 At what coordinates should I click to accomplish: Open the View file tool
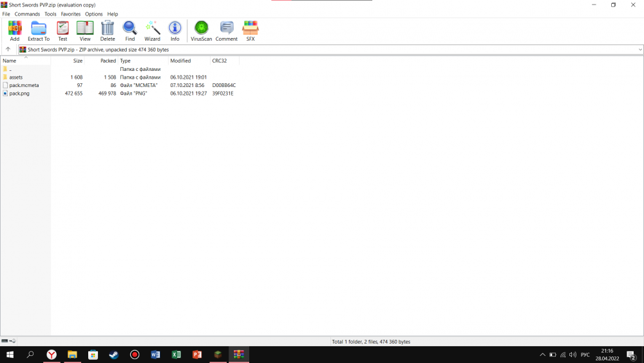(x=85, y=31)
